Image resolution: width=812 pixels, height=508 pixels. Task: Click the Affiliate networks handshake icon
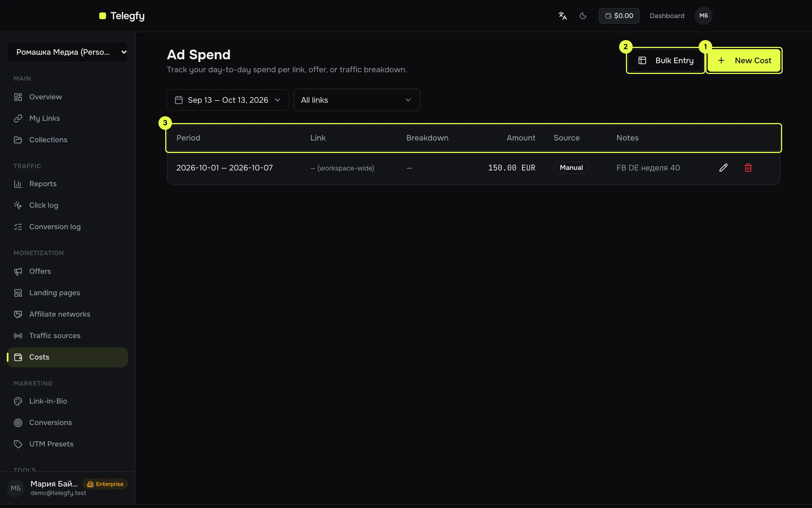click(x=18, y=314)
